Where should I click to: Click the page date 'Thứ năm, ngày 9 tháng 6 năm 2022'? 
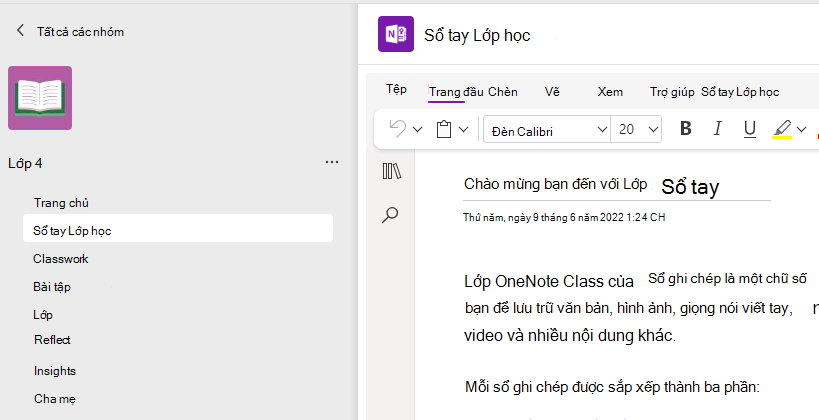click(x=564, y=217)
